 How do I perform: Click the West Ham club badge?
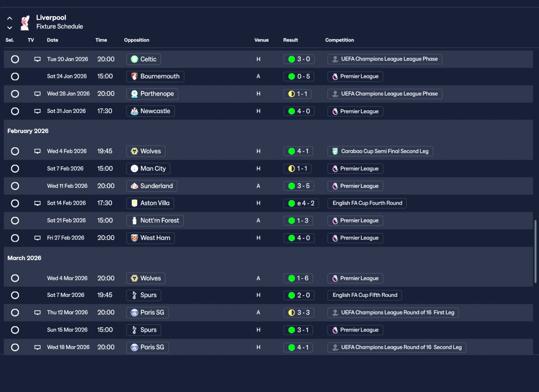coord(134,238)
